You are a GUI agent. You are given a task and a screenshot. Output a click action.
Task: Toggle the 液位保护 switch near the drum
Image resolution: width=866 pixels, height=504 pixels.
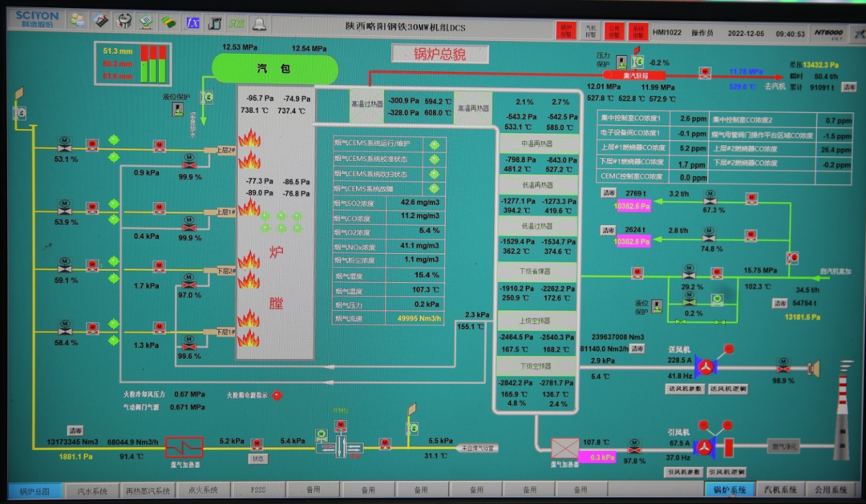178,109
